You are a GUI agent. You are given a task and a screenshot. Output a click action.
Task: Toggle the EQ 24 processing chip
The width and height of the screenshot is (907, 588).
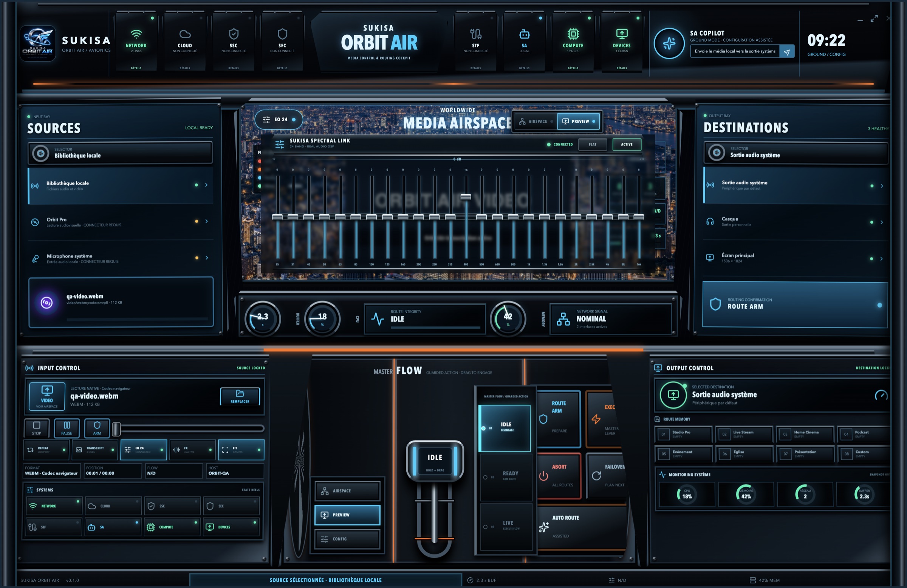point(144,450)
